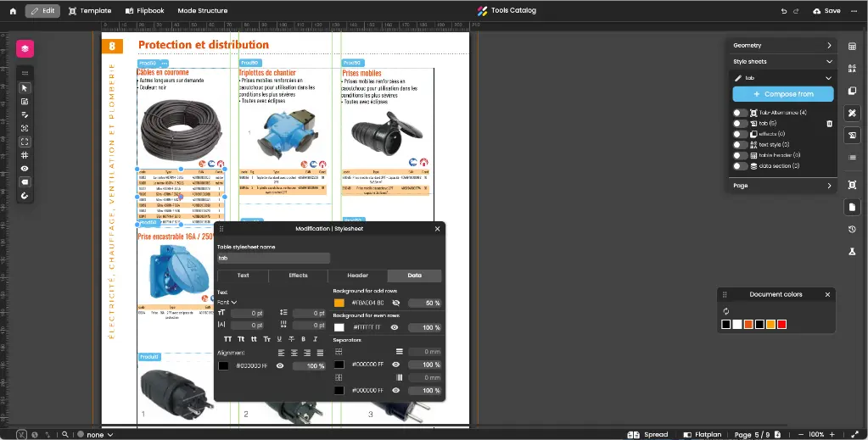Select the arrow selection tool
868x440 pixels.
25,88
